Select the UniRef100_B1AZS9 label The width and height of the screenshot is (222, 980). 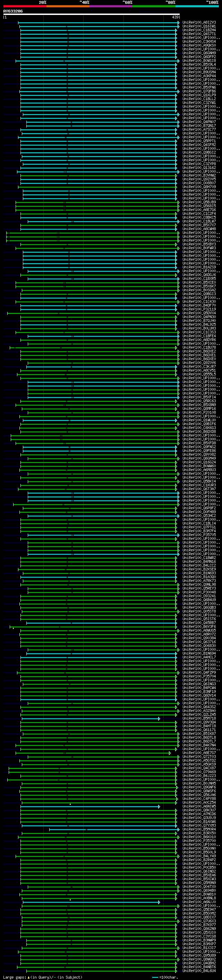tap(199, 267)
